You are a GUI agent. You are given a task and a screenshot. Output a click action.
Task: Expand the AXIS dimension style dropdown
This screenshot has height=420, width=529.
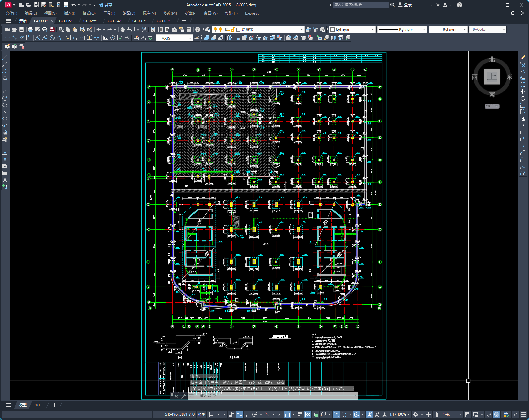(190, 38)
